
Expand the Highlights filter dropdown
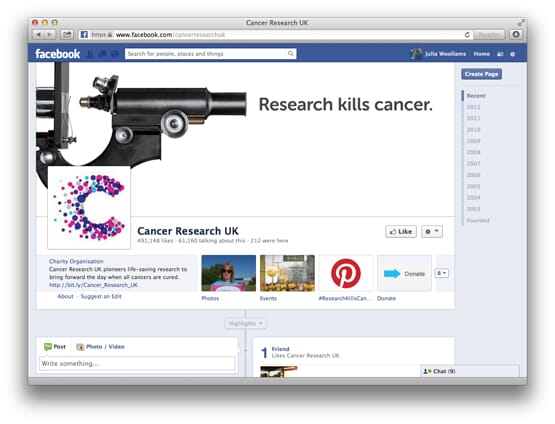[x=245, y=323]
